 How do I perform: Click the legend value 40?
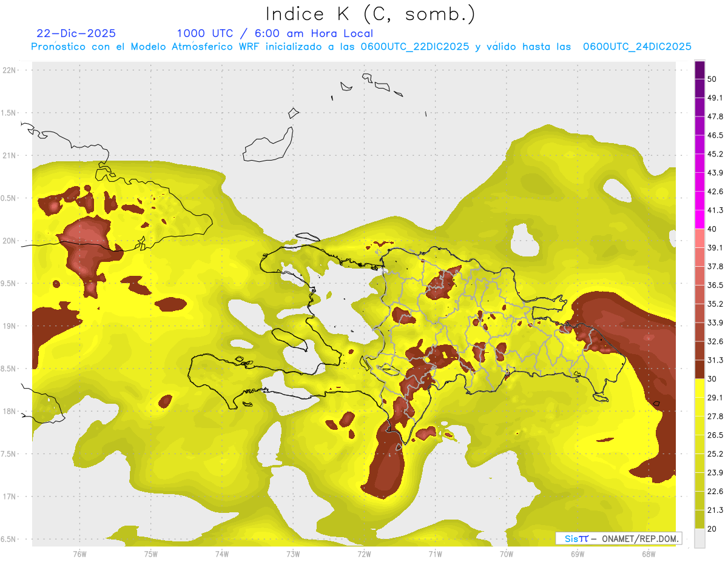(712, 229)
